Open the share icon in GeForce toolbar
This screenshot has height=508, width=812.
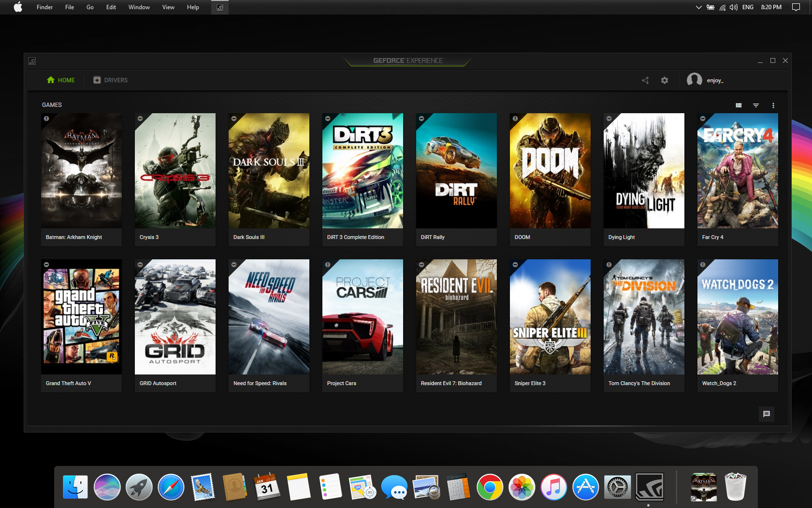pos(645,80)
